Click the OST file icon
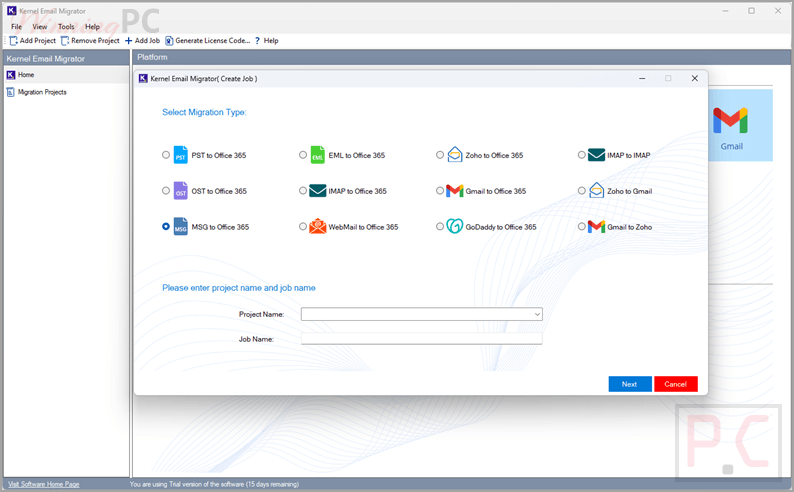 coord(180,191)
